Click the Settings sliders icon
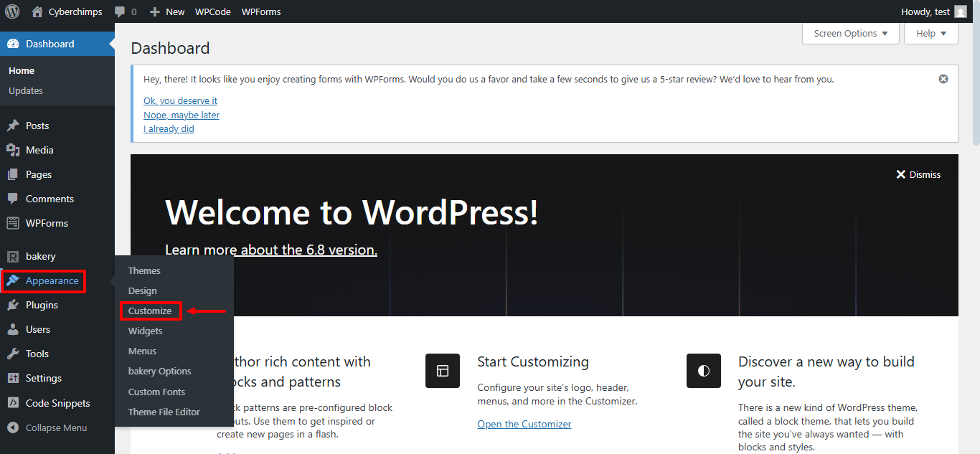This screenshot has width=980, height=454. coord(13,378)
